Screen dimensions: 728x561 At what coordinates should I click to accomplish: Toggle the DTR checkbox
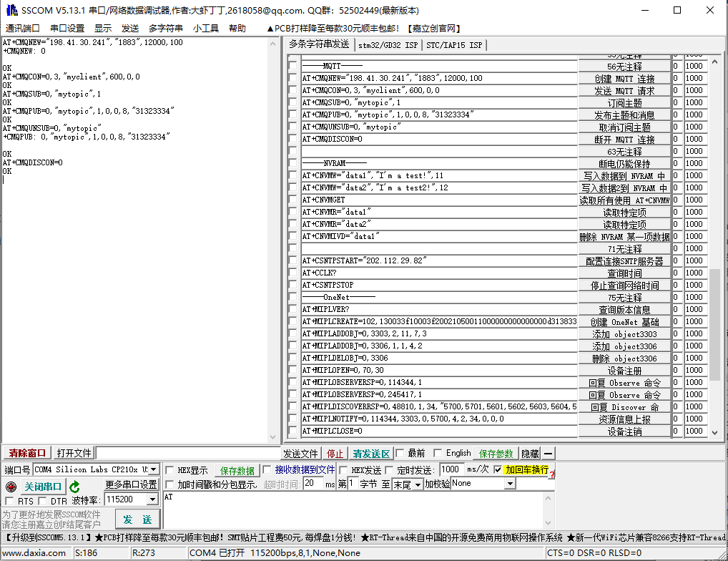tap(42, 501)
